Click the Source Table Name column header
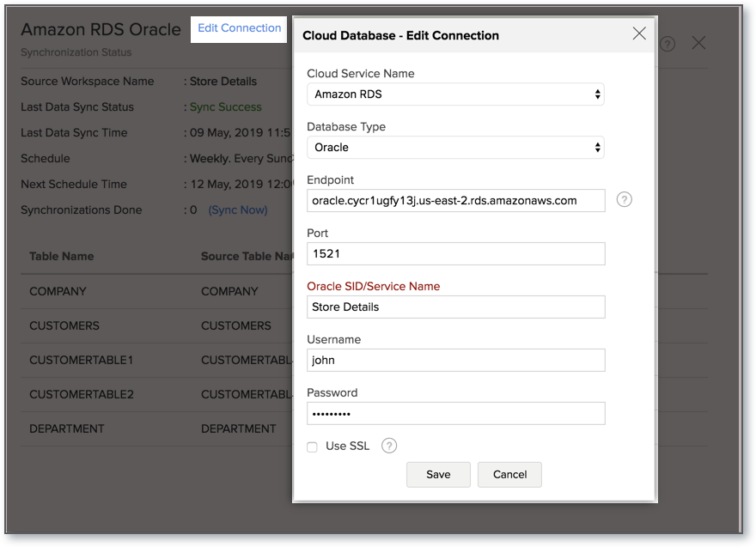 click(247, 257)
